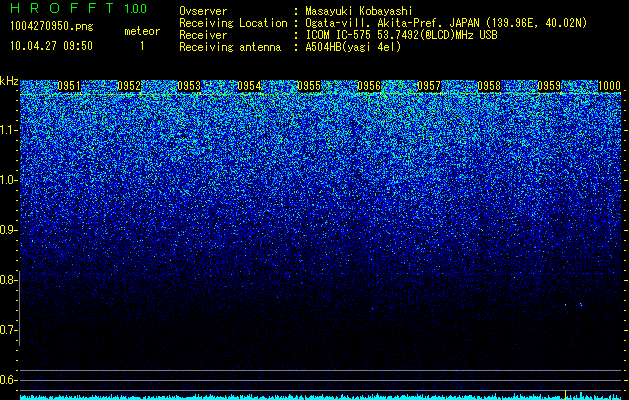
Task: Click the Ovserver field label
Action: tap(203, 11)
